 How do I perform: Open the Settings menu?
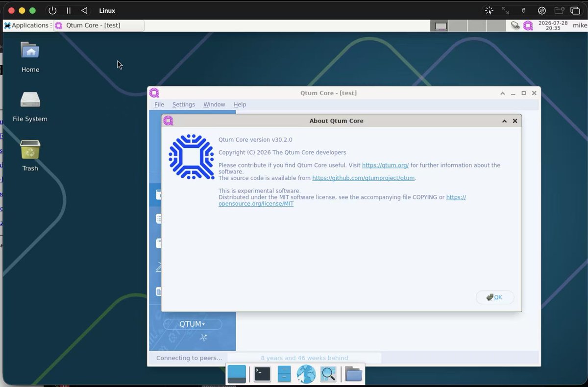183,105
